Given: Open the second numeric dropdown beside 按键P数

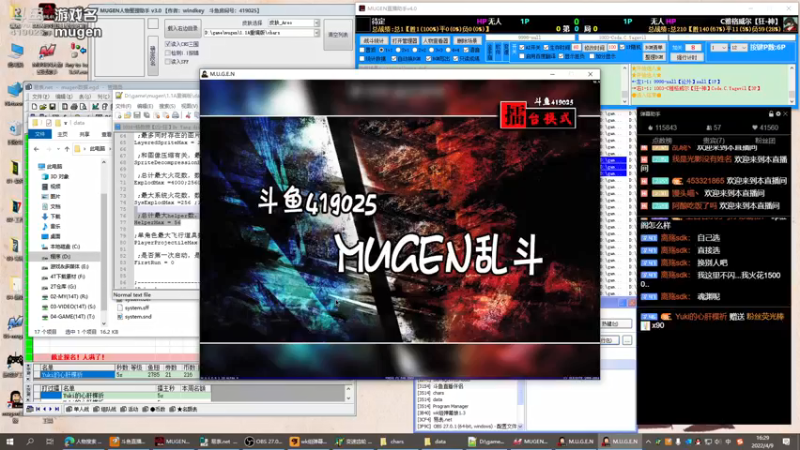Looking at the screenshot, I should (x=738, y=47).
